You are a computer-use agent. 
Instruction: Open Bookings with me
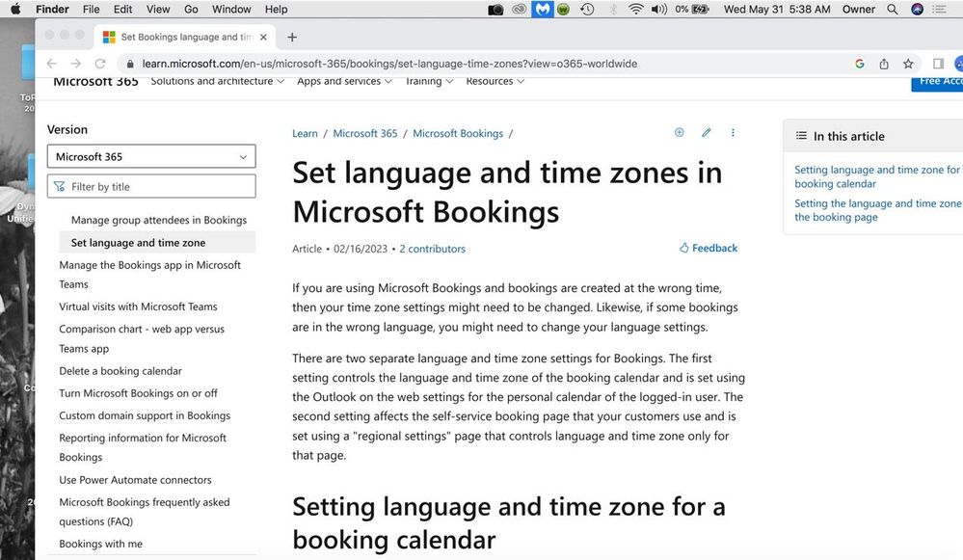[100, 544]
